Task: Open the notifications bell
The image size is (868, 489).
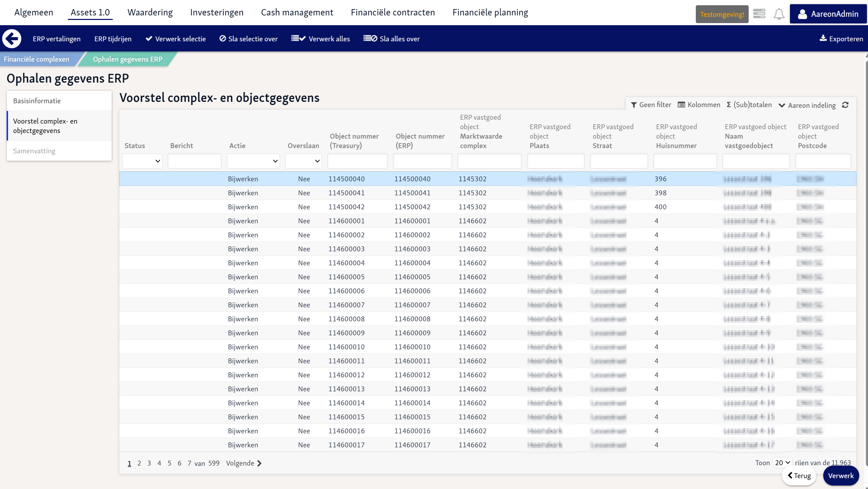Action: 779,14
